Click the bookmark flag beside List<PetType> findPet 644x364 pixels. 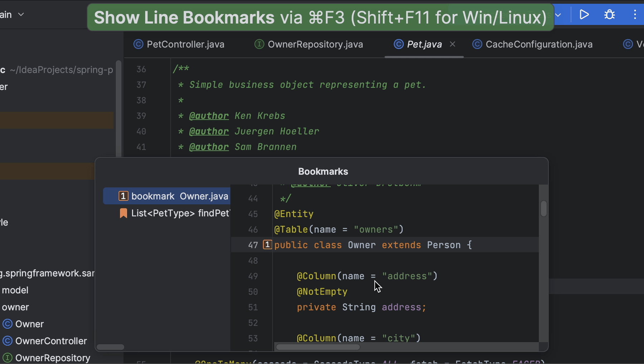123,213
